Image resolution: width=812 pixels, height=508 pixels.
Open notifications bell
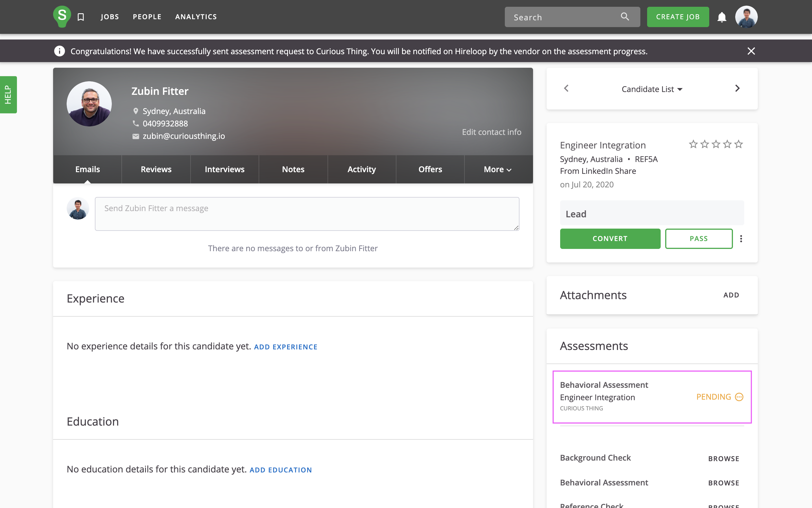coord(722,17)
